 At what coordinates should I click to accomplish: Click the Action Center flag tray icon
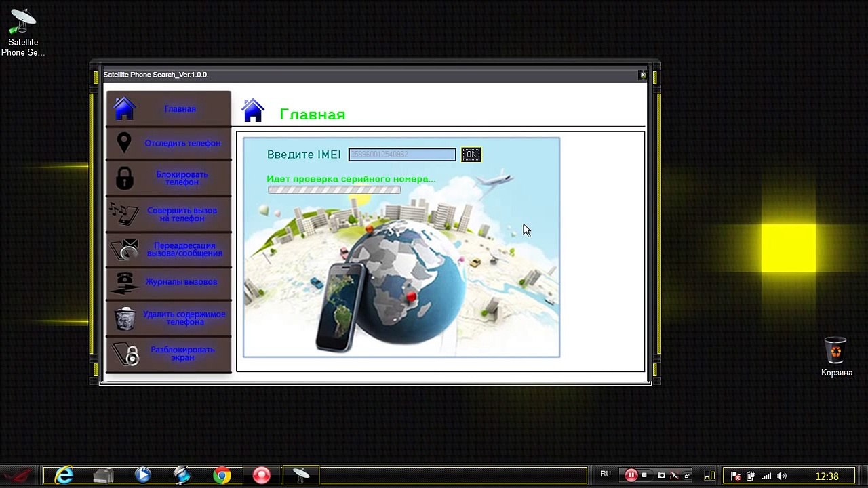click(x=736, y=476)
